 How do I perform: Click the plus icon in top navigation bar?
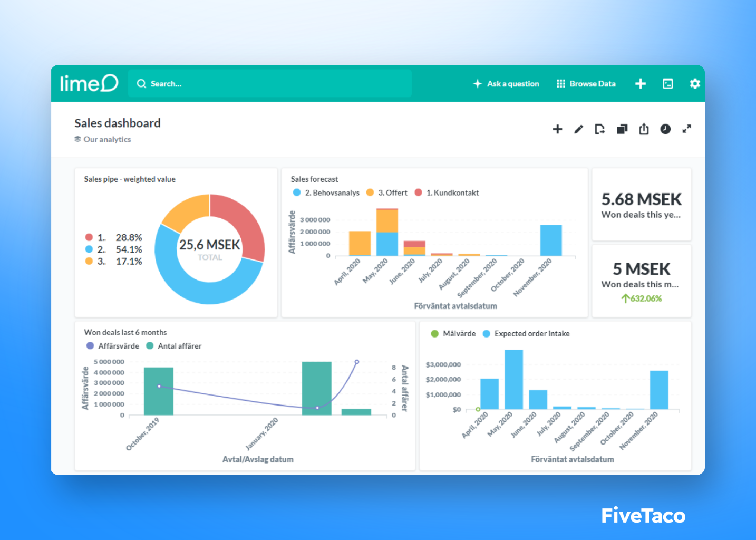click(x=641, y=83)
